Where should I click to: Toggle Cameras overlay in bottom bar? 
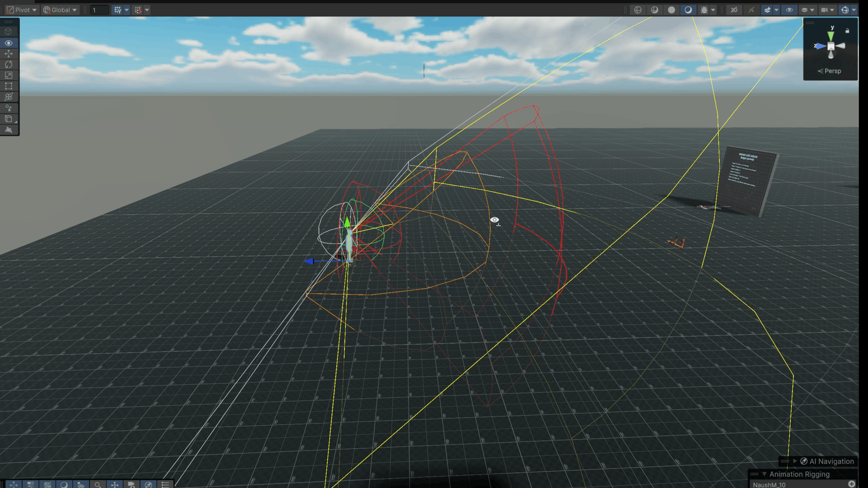(132, 484)
